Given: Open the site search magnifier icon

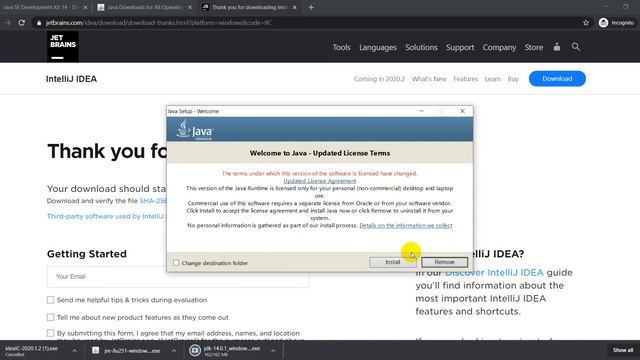Looking at the screenshot, I should tap(576, 47).
